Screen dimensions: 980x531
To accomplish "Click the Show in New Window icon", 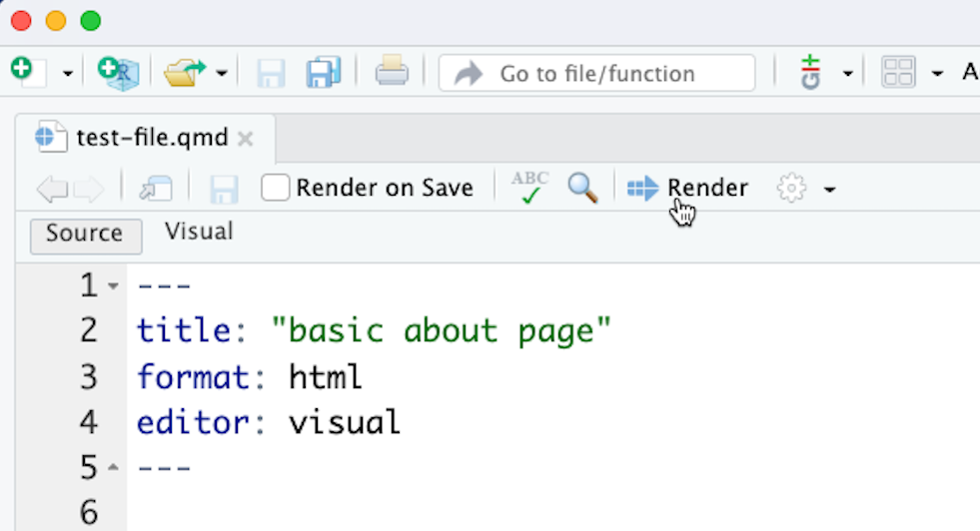I will click(x=156, y=188).
